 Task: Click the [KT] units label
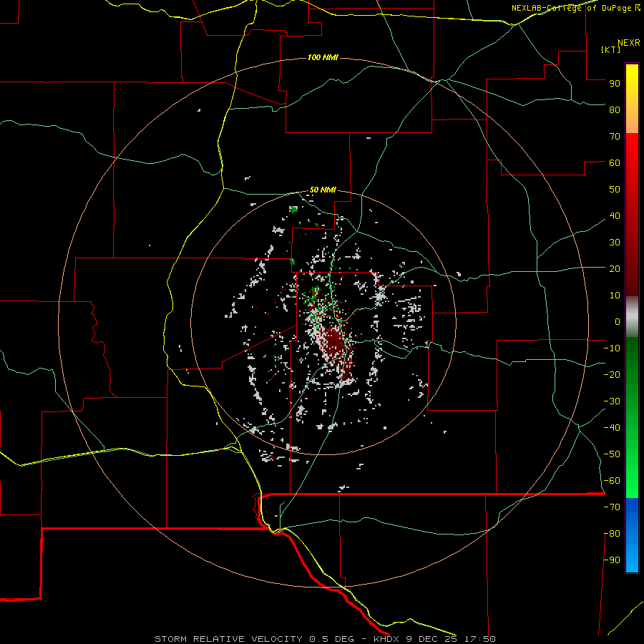610,49
